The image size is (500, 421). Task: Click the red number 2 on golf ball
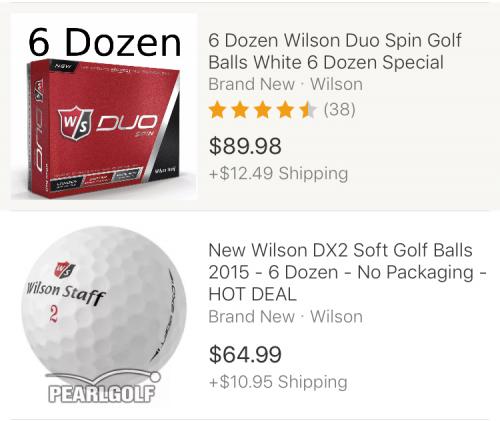[53, 314]
